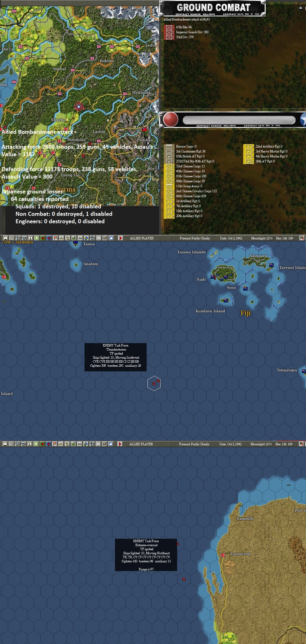Select the enemy task force hex near Fiji

point(154,383)
